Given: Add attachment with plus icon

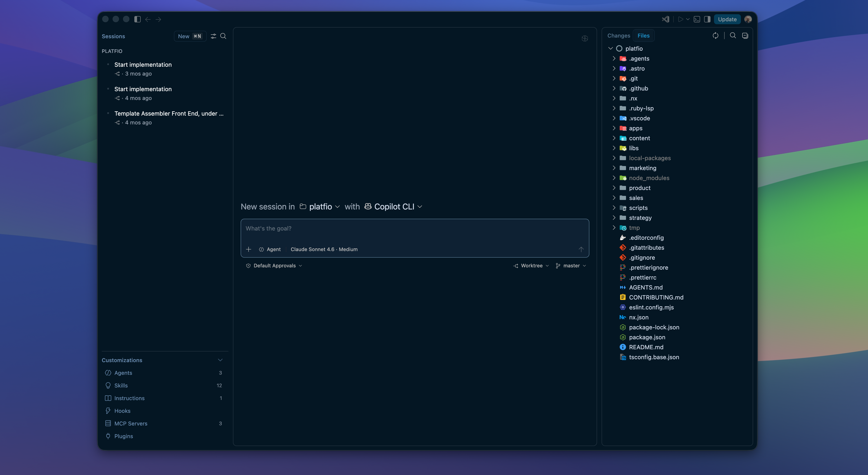Looking at the screenshot, I should [x=248, y=249].
